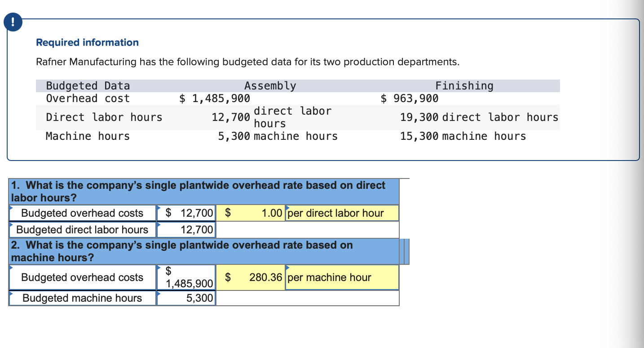Click the triangle marker on Budgeted direct labor hours
The height and width of the screenshot is (348, 644).
pos(11,224)
